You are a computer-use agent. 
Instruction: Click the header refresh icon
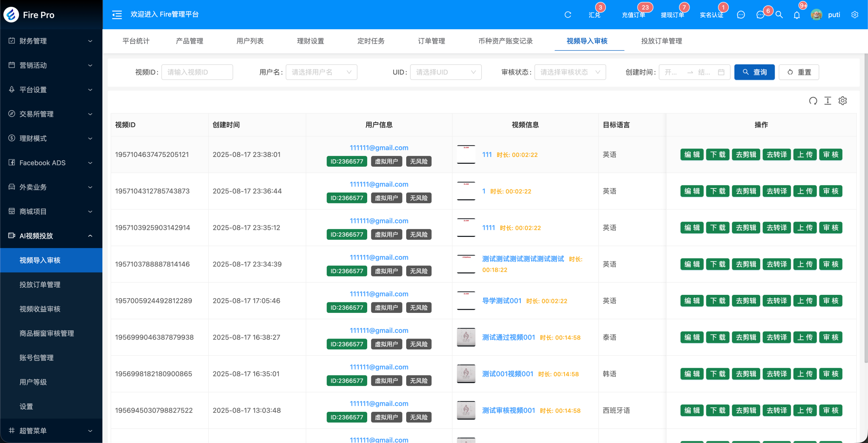click(x=568, y=15)
